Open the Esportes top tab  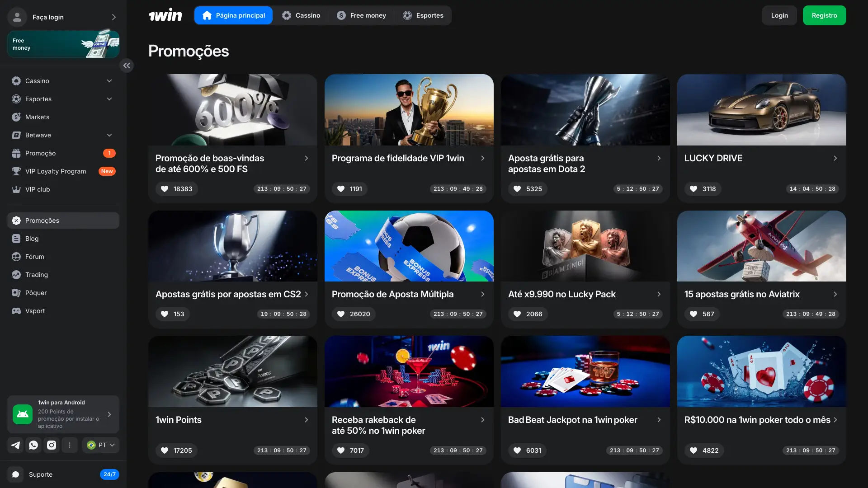[423, 15]
